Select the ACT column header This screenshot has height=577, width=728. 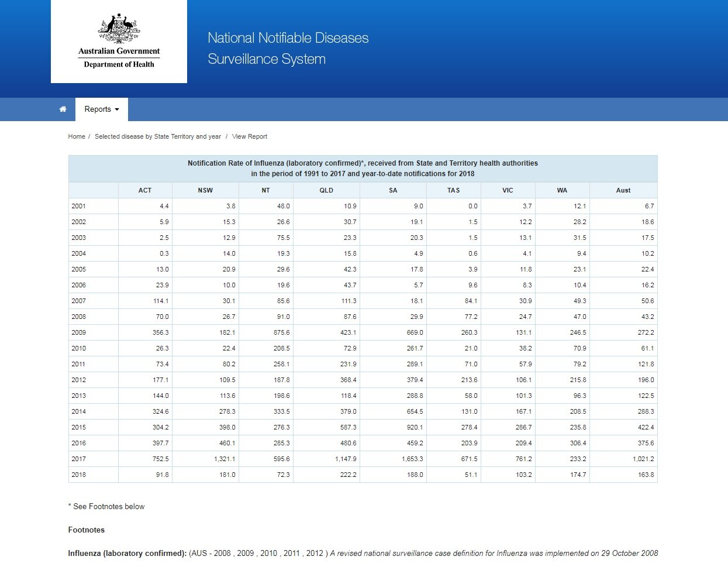click(x=145, y=190)
